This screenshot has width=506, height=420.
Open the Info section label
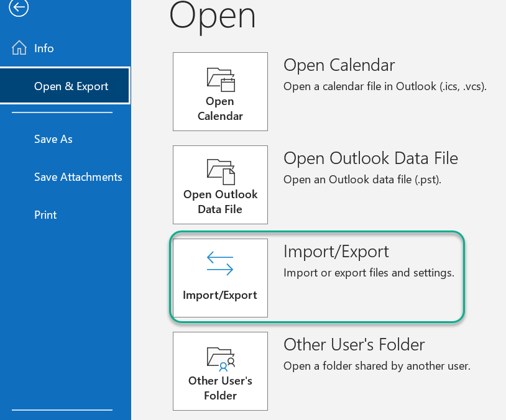44,48
